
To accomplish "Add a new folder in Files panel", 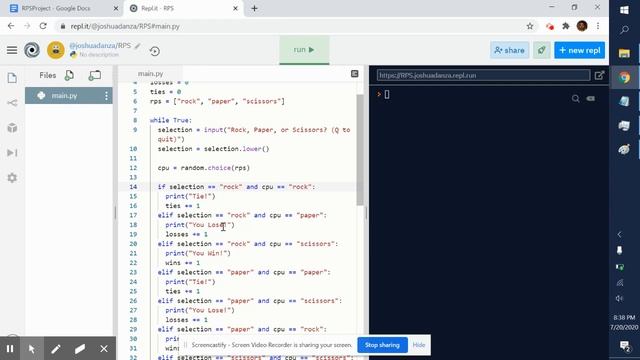I will pyautogui.click(x=95, y=75).
